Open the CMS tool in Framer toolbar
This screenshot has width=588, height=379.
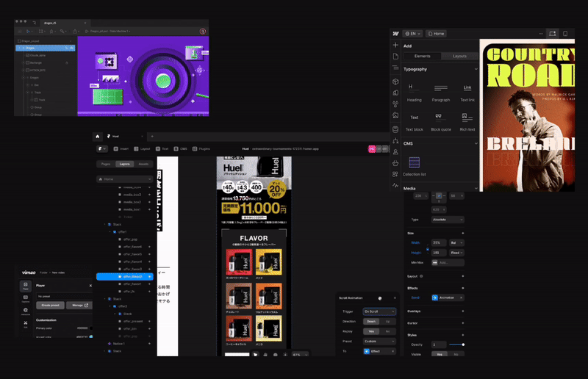coord(180,149)
